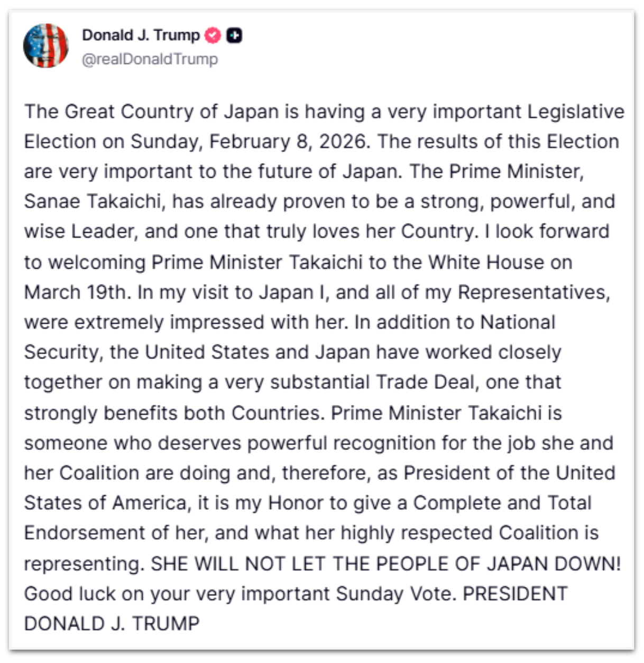Click 'Good luck' in the post text

70,594
